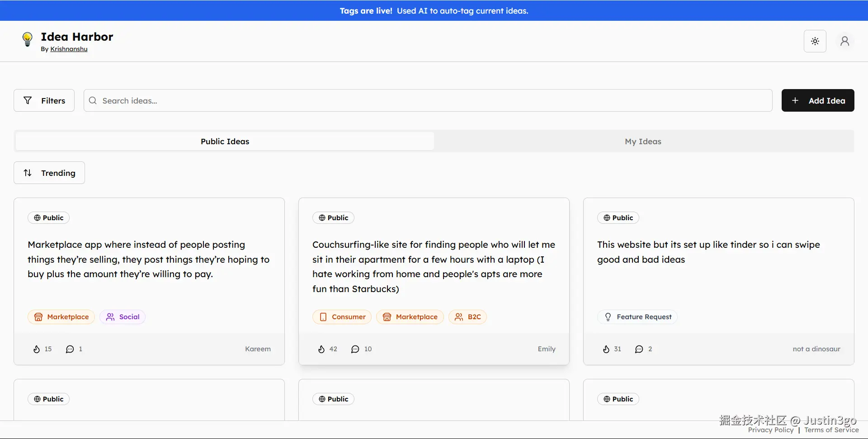Focus the Search ideas field
This screenshot has width=868, height=439.
[428, 100]
